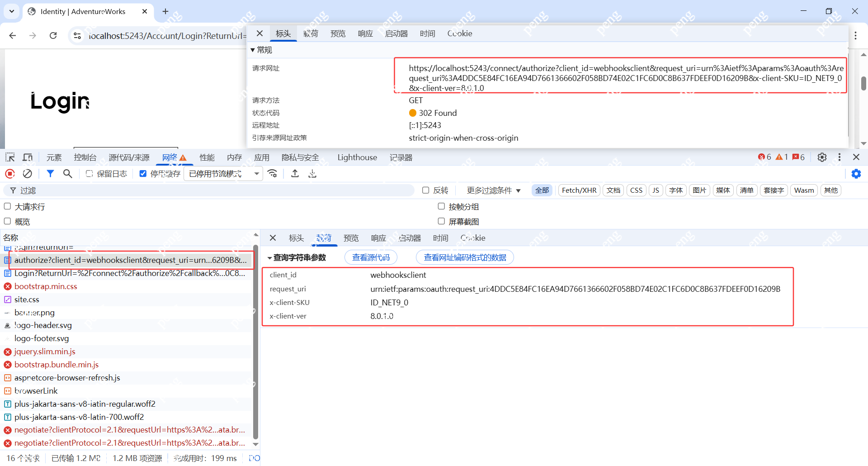The width and height of the screenshot is (868, 466).
Task: Import HAR file upload icon
Action: click(295, 174)
